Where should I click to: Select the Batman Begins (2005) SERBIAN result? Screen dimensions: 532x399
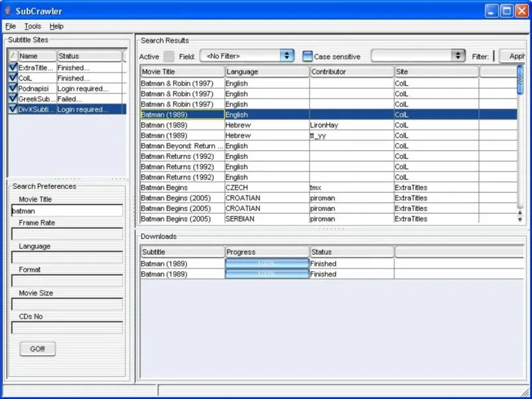click(x=329, y=219)
